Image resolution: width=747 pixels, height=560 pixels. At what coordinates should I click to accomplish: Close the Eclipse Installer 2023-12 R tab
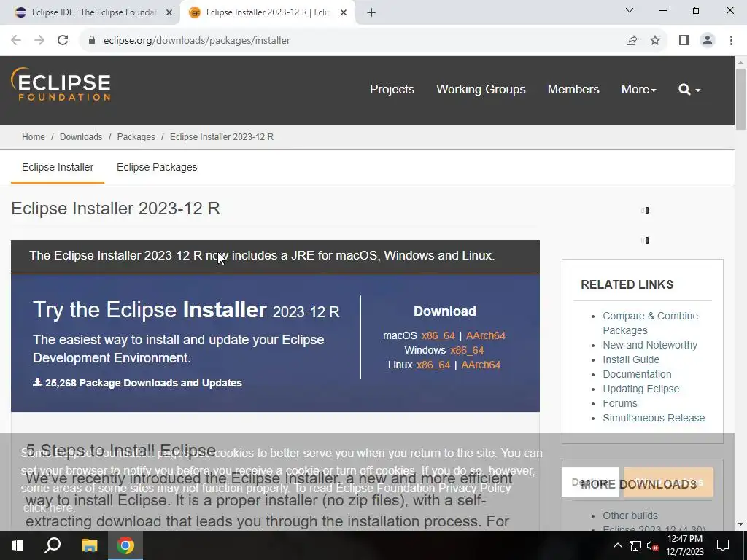[344, 12]
